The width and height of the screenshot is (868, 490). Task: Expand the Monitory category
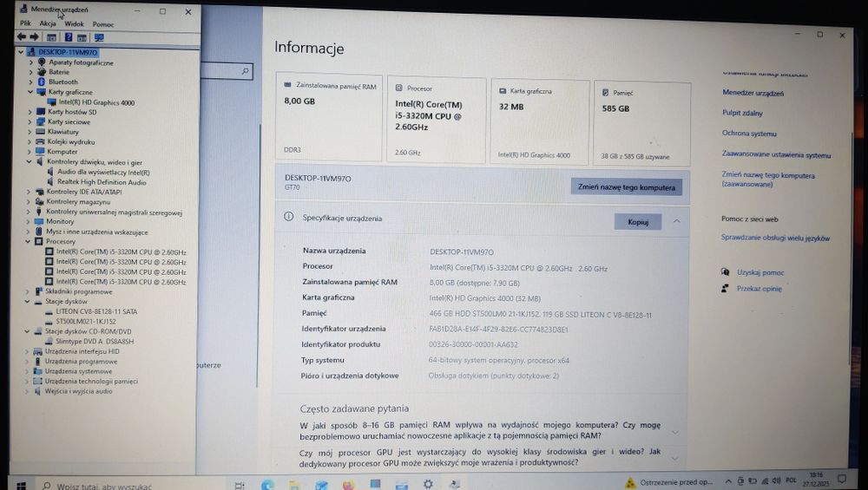coord(29,221)
